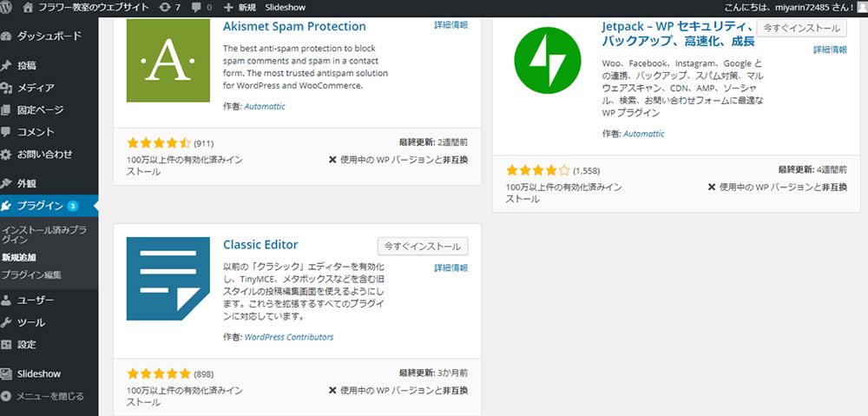868x416 pixels.
Task: Open the comments bubble icon showing 0
Action: pyautogui.click(x=196, y=8)
